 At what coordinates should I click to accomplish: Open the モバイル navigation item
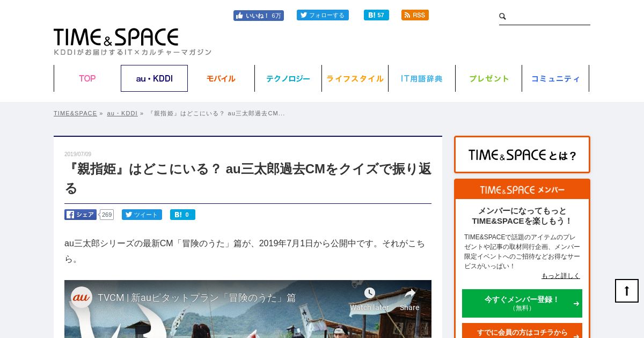click(221, 78)
